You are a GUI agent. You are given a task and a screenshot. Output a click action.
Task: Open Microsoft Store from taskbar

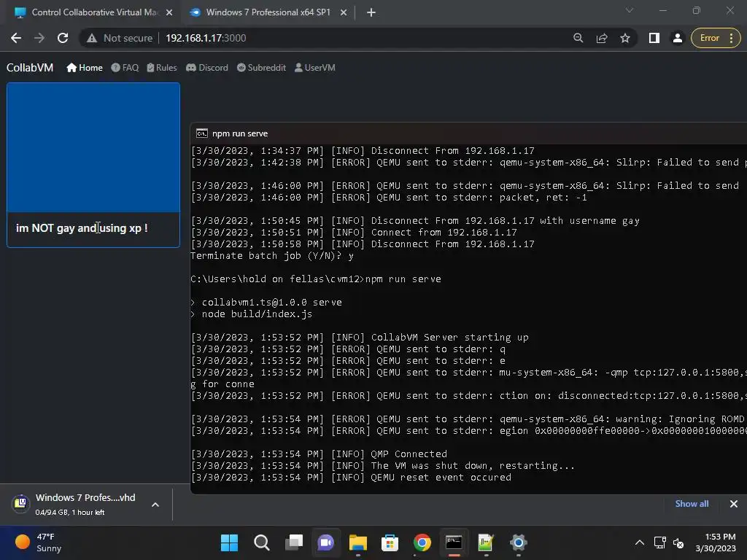(390, 542)
